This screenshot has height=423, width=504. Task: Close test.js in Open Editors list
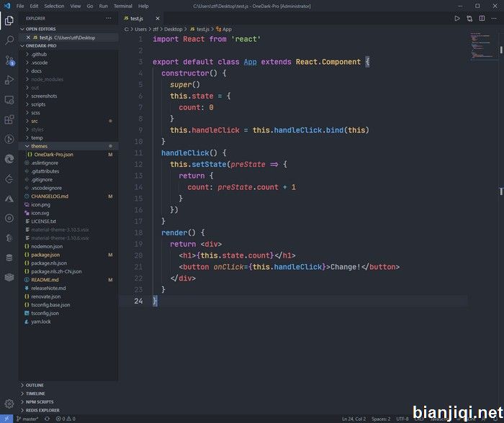click(28, 37)
